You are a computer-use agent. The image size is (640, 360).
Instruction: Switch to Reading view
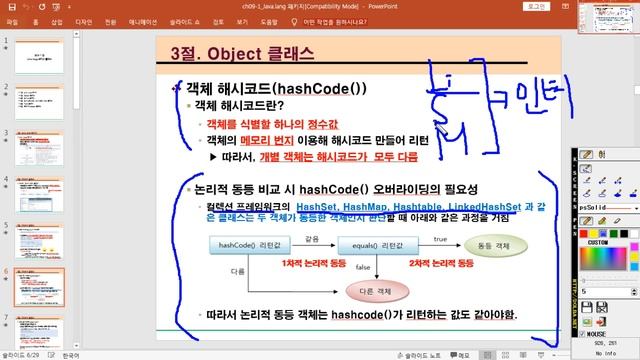click(523, 355)
